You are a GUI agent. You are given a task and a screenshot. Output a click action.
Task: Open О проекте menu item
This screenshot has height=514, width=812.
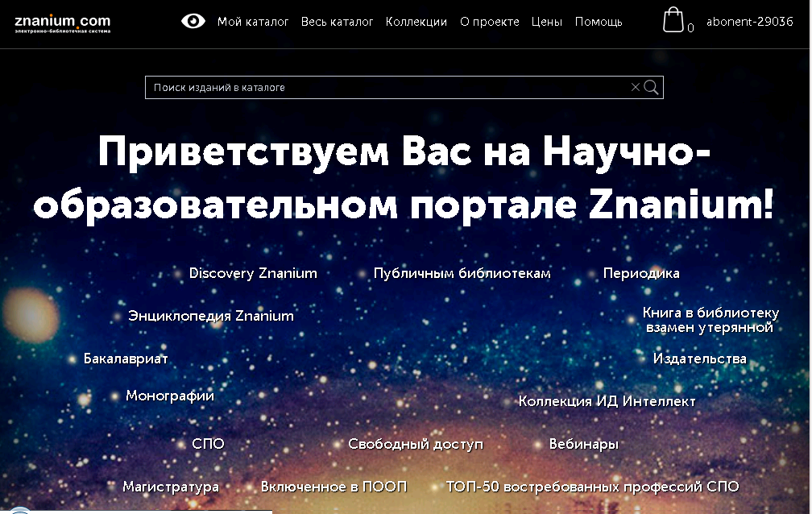(490, 22)
